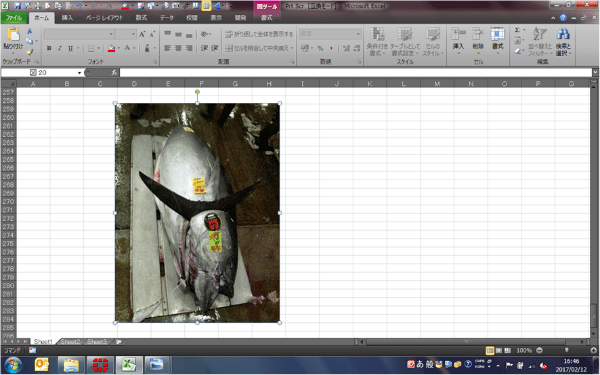Open the font name dropdown

pos(111,34)
